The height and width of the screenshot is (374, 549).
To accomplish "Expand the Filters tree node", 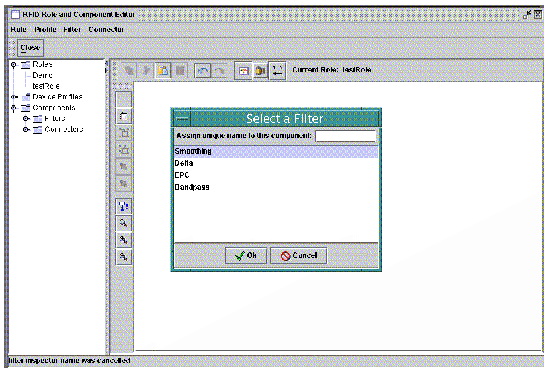I will [26, 119].
